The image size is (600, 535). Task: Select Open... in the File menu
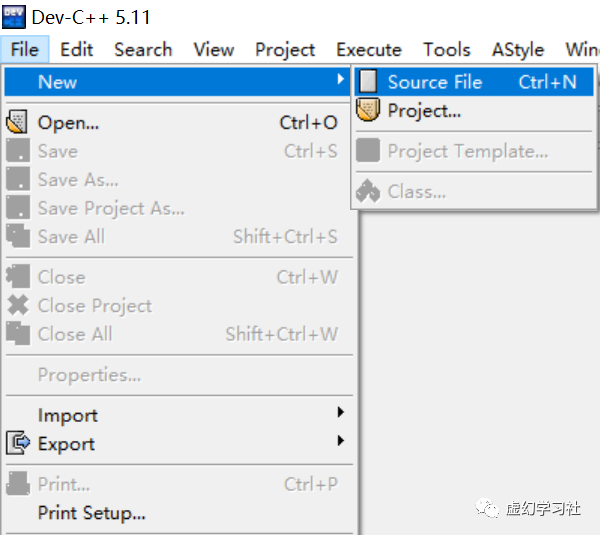[x=68, y=123]
